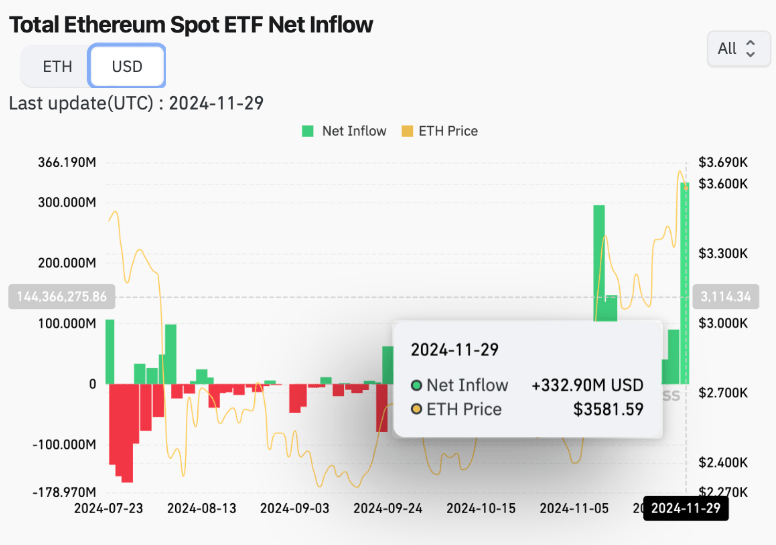The width and height of the screenshot is (776, 545).
Task: Click the green Net Inflow legend square
Action: coord(309,131)
